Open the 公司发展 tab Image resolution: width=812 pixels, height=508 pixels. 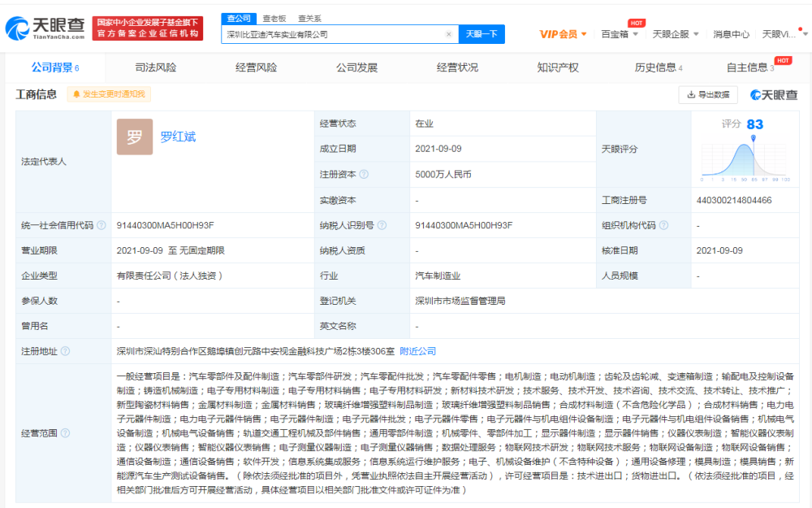coord(356,67)
